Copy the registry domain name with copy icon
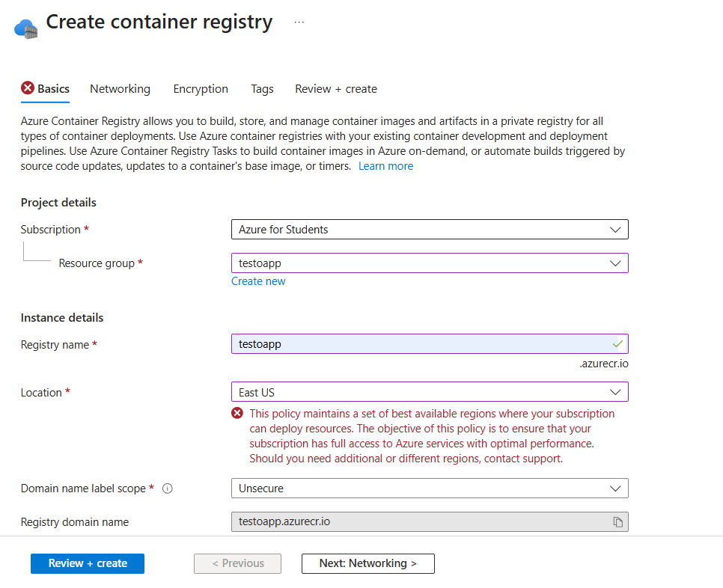 [618, 521]
